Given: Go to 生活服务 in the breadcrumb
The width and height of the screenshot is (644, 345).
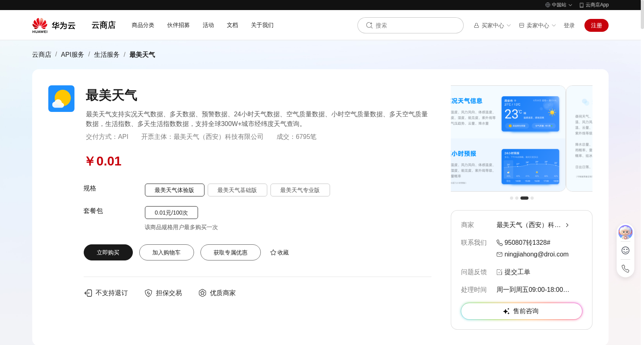Looking at the screenshot, I should point(107,54).
